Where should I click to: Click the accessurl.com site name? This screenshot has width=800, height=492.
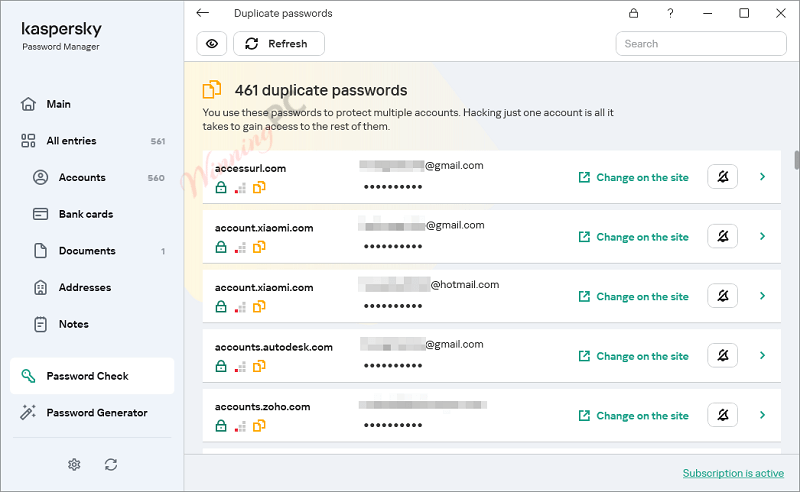point(251,168)
